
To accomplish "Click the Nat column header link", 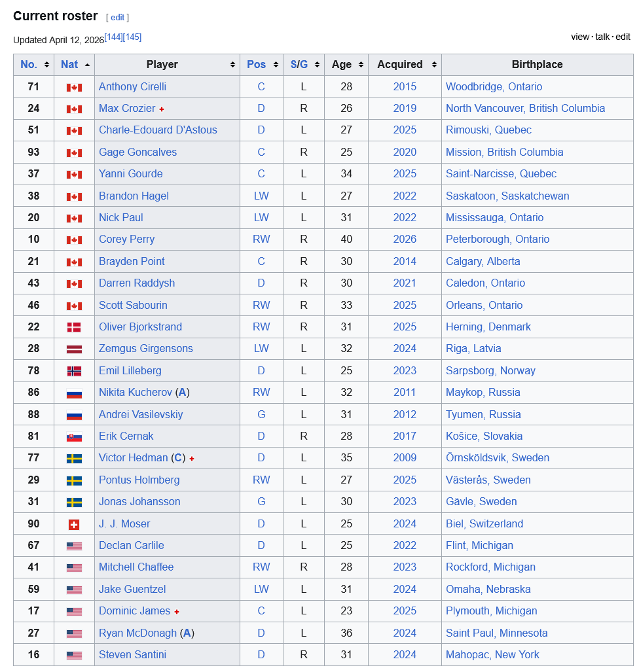I will [69, 64].
